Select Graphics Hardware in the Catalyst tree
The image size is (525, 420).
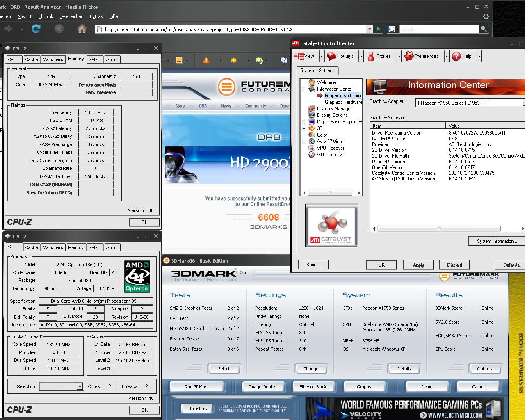[x=343, y=102]
